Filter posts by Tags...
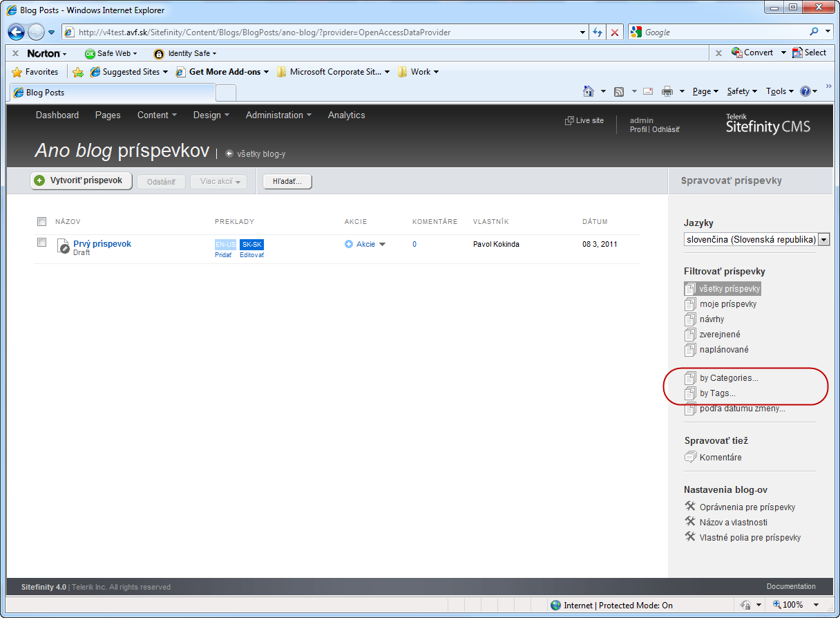Viewport: 840px width, 618px height. [x=717, y=393]
